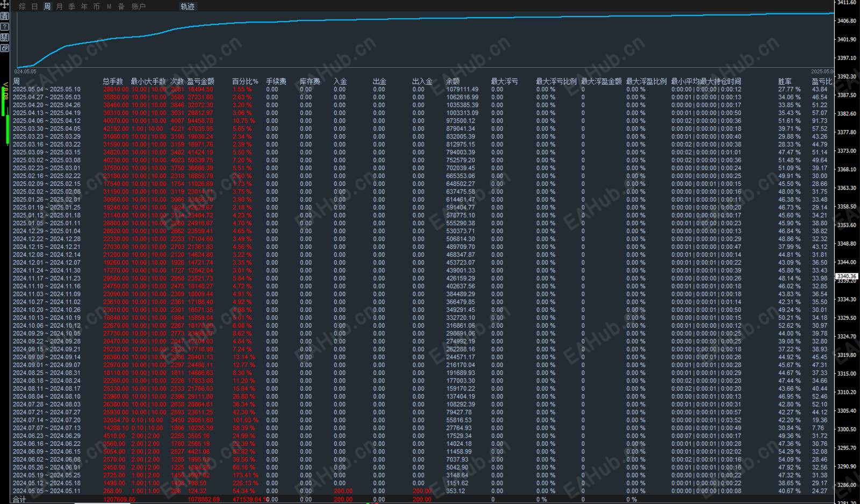Click win rate value 27.77 %

[x=789, y=90]
